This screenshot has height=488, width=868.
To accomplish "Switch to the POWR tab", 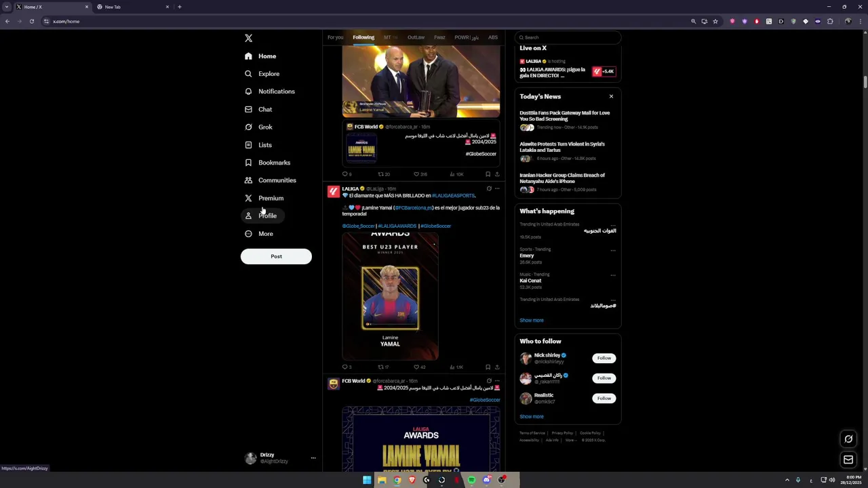I will 467,37.
